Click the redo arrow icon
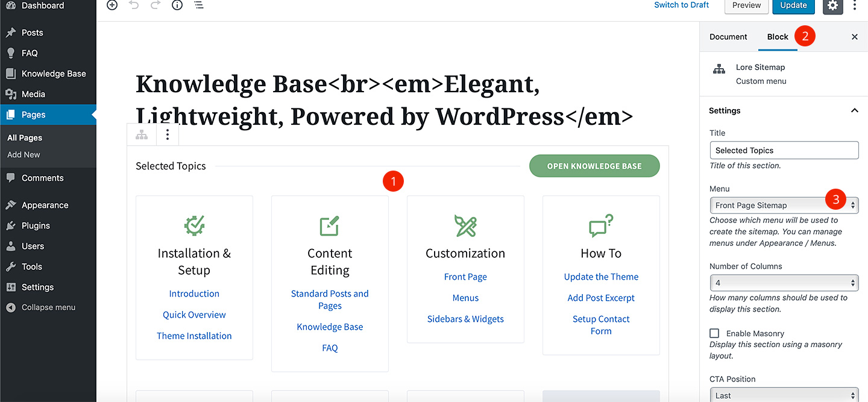868x402 pixels. [156, 5]
